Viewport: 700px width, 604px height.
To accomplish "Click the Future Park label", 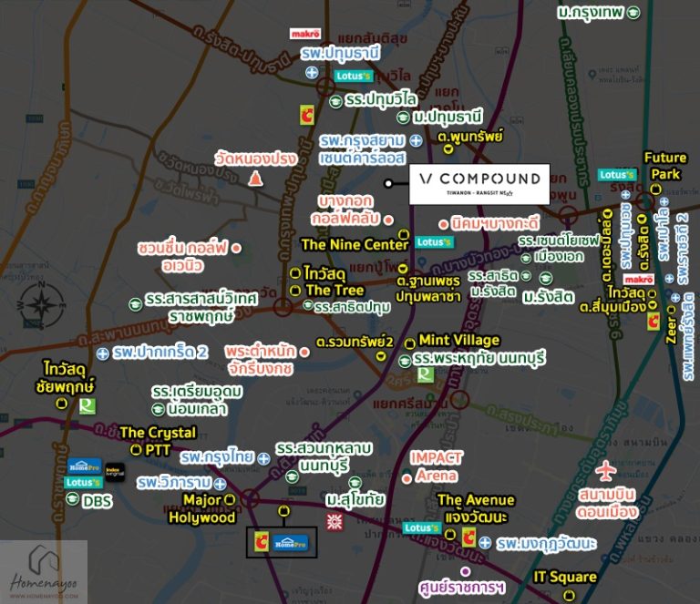I will pos(665,166).
